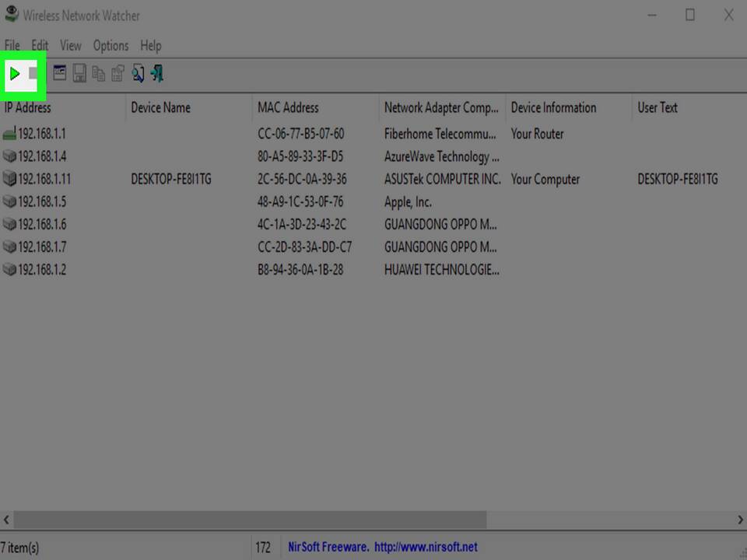
Task: Sort by the Device Information column header
Action: click(570, 107)
